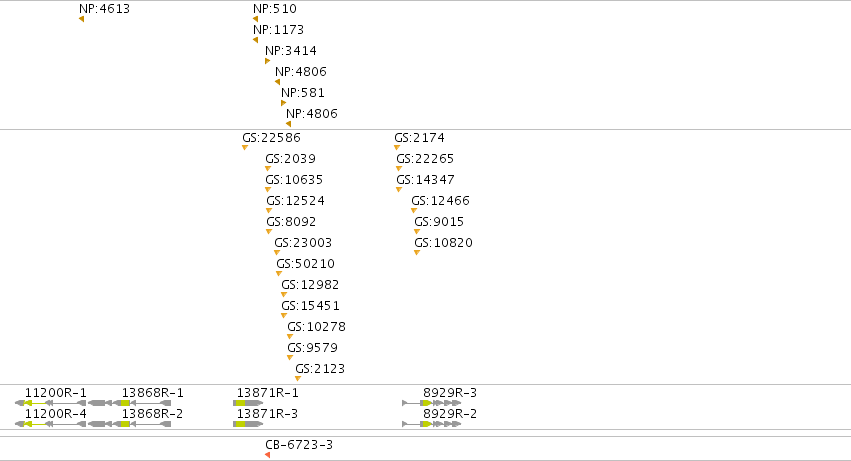The image size is (851, 461).
Task: Click the triangle marker under NP:4613
Action: (81, 19)
